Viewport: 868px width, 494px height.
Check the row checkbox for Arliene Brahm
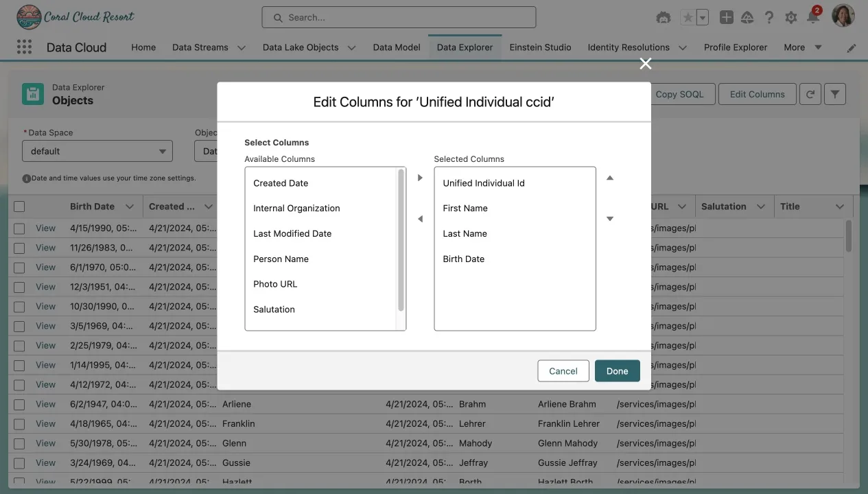[19, 405]
